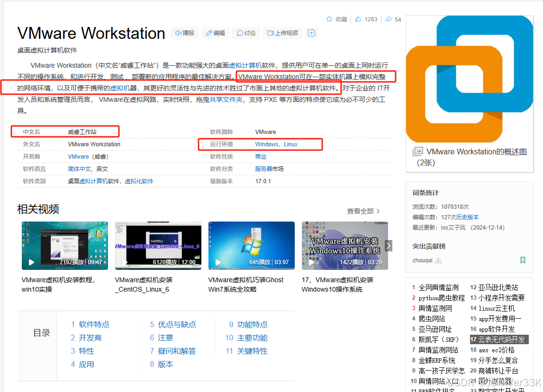Click the 威睿工作站 Chinese name value

click(x=82, y=132)
